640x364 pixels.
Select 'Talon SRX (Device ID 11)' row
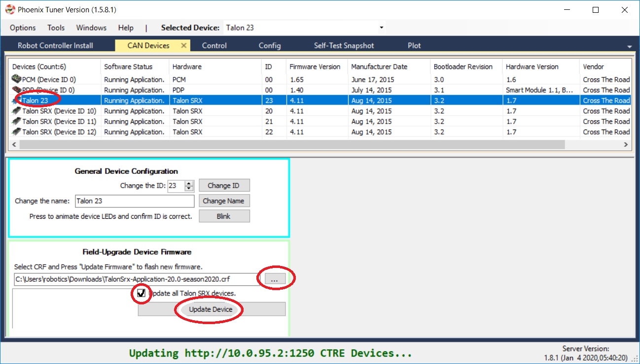[320, 121]
